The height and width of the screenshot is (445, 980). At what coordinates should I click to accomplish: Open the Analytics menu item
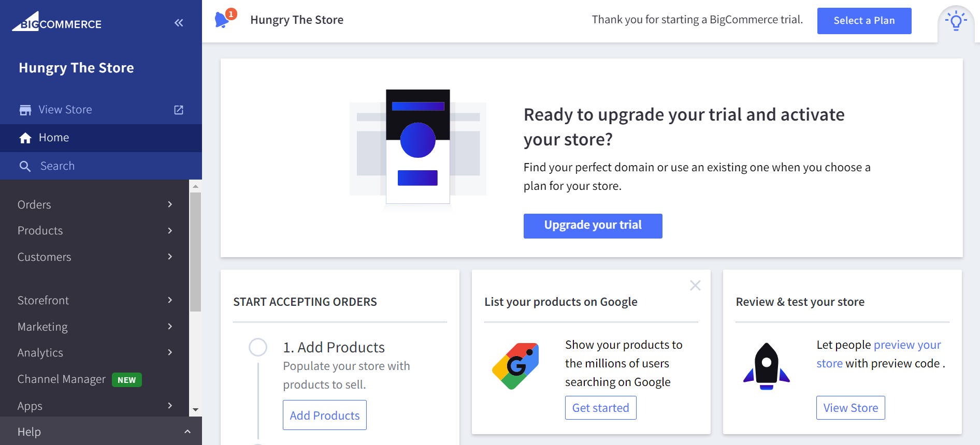click(x=40, y=353)
